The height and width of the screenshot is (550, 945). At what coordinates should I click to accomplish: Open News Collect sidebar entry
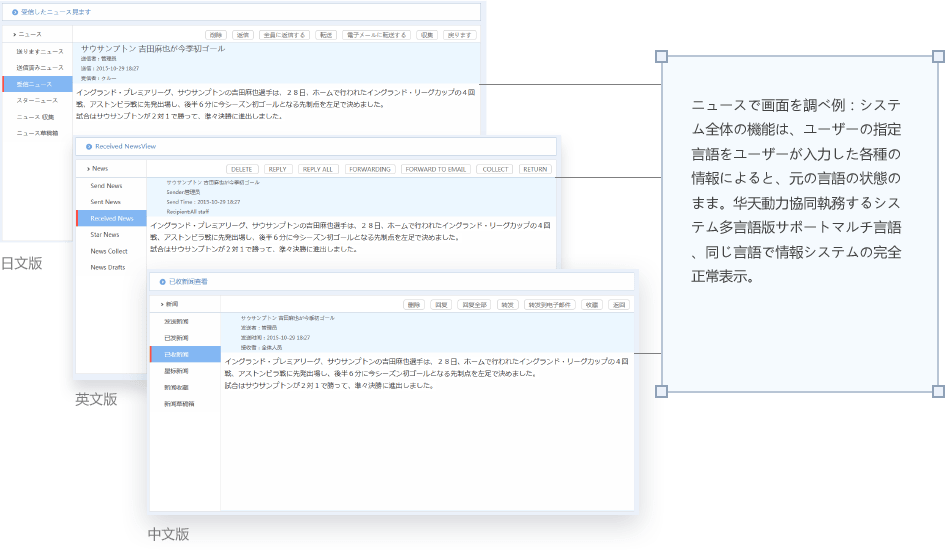pyautogui.click(x=109, y=252)
